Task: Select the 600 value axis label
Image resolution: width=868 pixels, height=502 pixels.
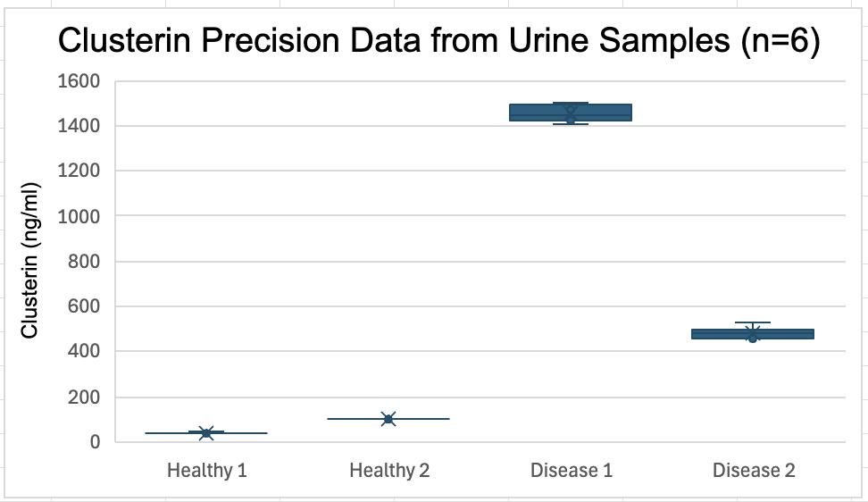Action: tap(85, 307)
